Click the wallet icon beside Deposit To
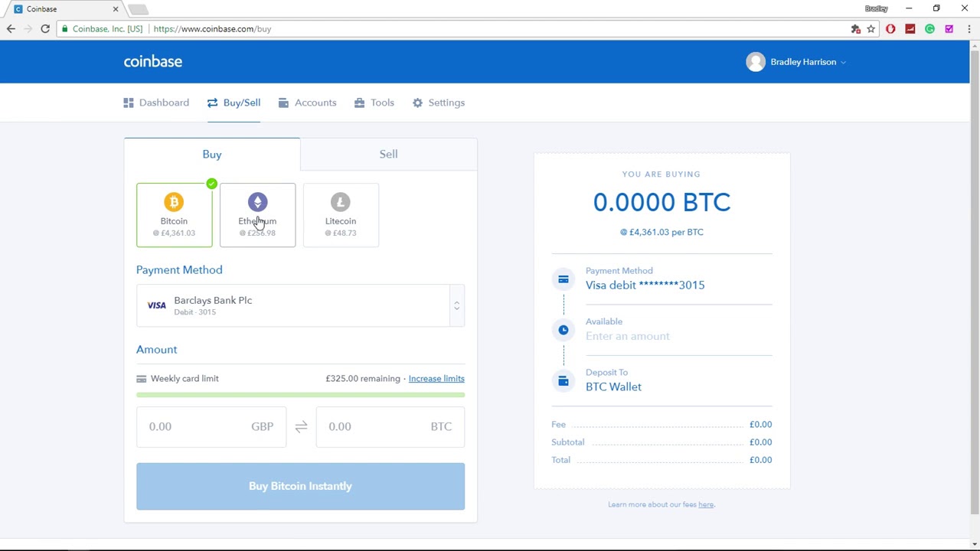Screen dimensions: 980x551 563,381
